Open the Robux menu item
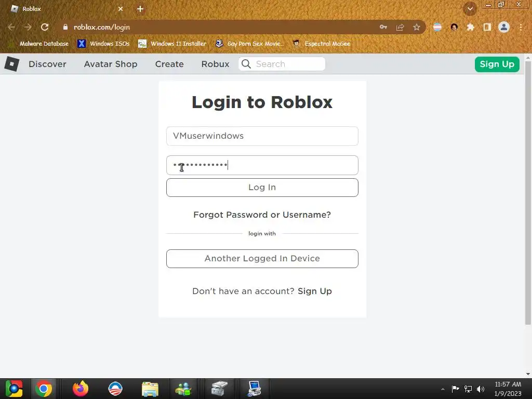The image size is (532, 399). pos(216,64)
